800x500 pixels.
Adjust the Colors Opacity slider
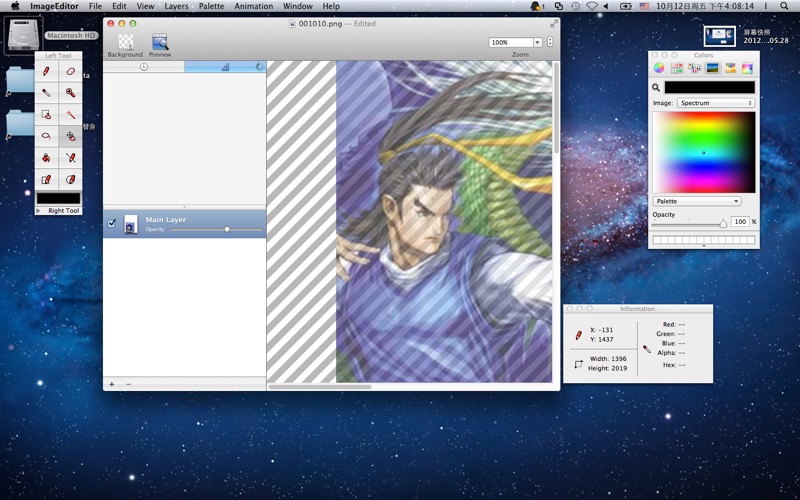[689, 223]
